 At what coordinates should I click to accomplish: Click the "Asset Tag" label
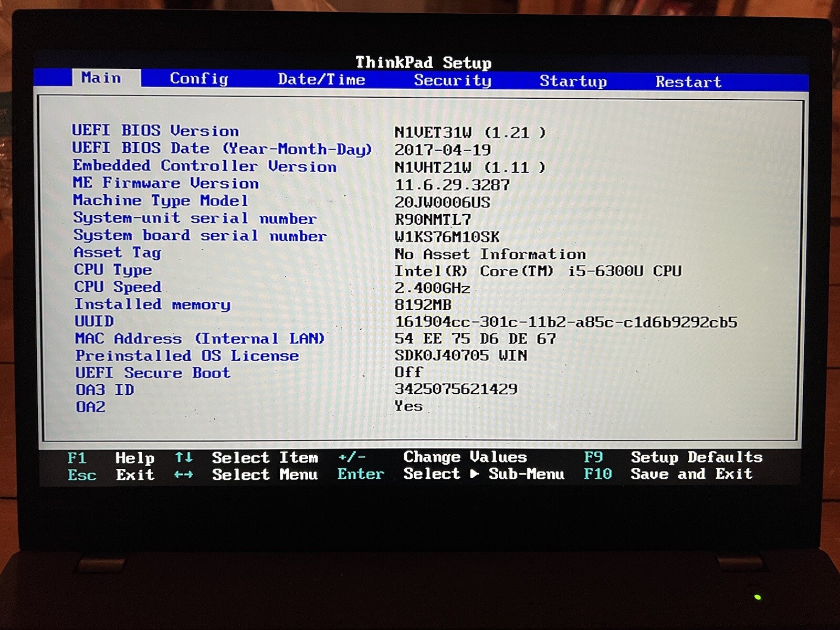point(118,253)
